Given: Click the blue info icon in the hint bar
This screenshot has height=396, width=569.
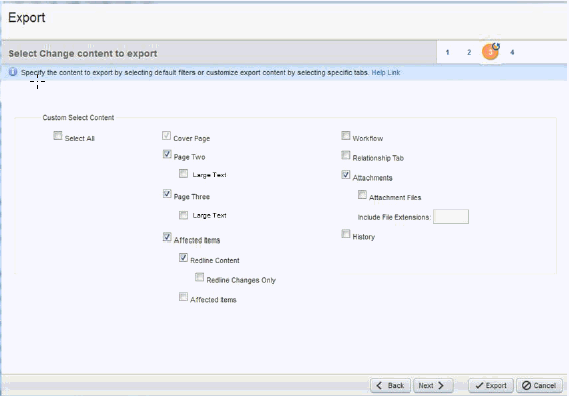Looking at the screenshot, I should coord(13,72).
